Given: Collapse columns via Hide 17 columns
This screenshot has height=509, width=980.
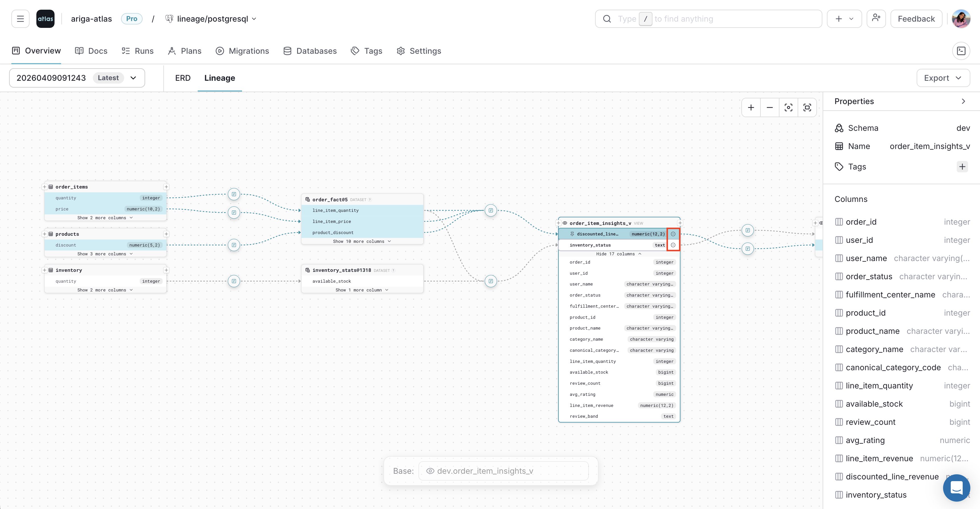Looking at the screenshot, I should point(619,254).
